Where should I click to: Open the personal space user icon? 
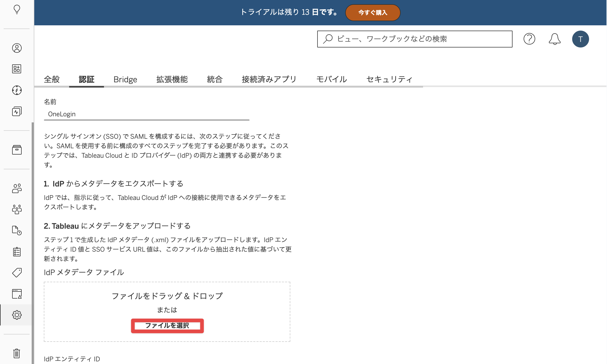[17, 48]
